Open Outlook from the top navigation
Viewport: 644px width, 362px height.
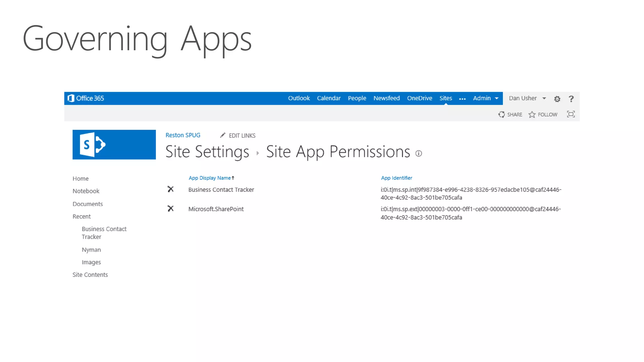(x=299, y=98)
